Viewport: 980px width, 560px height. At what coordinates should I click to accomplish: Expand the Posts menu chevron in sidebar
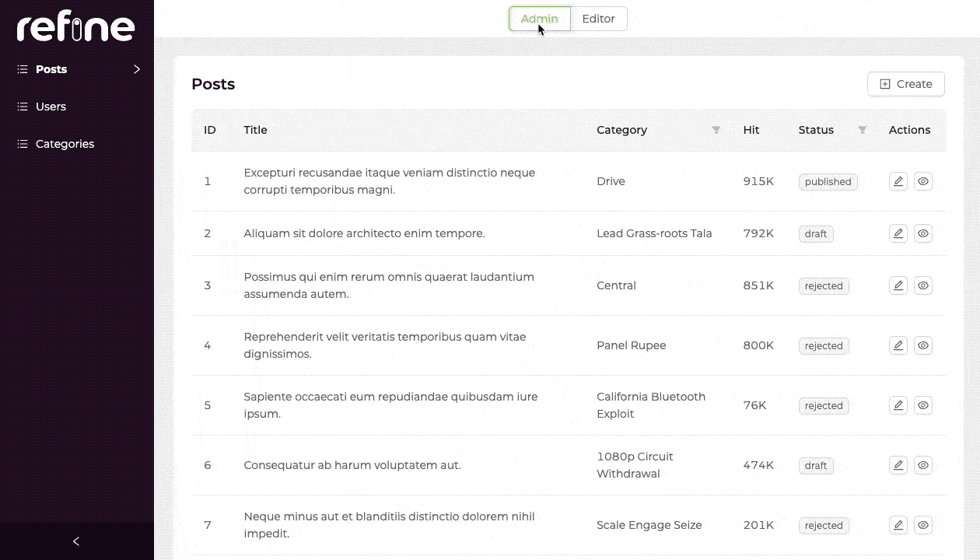[x=137, y=69]
